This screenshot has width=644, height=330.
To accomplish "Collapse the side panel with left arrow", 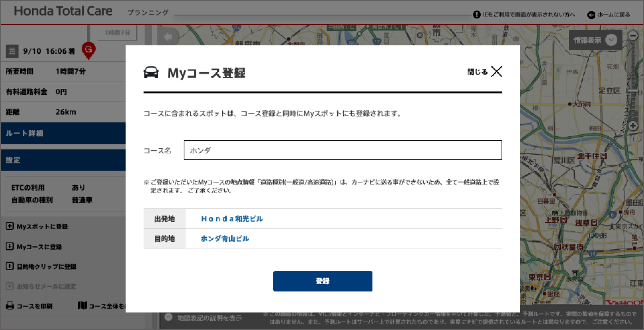I will 168,37.
